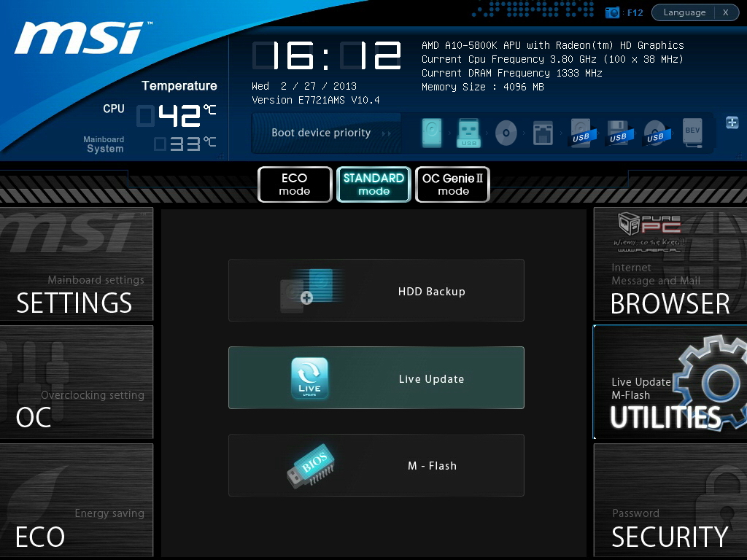The width and height of the screenshot is (747, 560).
Task: Click the green USB key boot device icon
Action: (x=469, y=133)
